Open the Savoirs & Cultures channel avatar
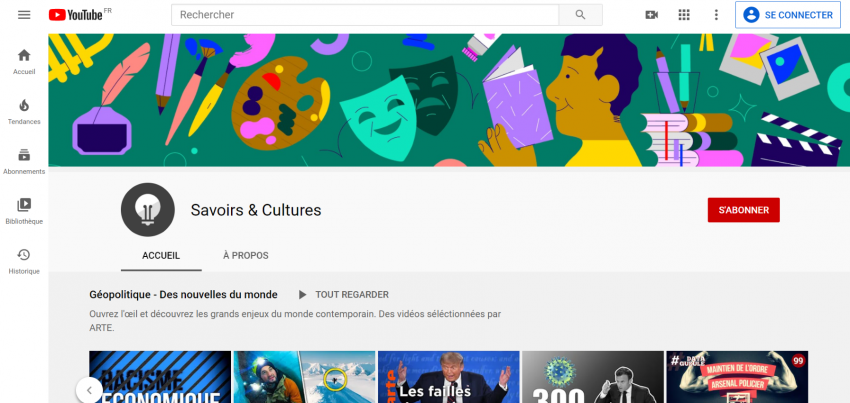 click(148, 210)
